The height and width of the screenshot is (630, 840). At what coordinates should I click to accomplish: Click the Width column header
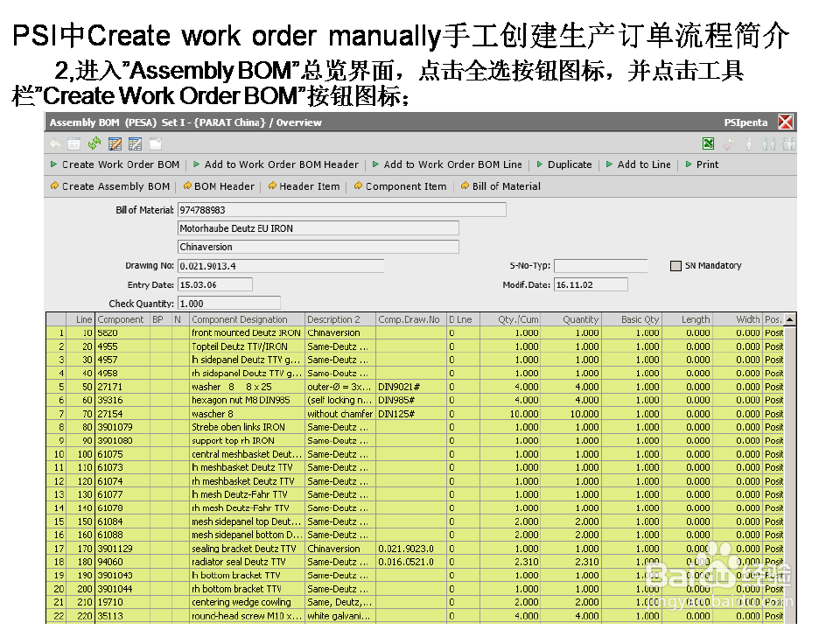click(737, 319)
